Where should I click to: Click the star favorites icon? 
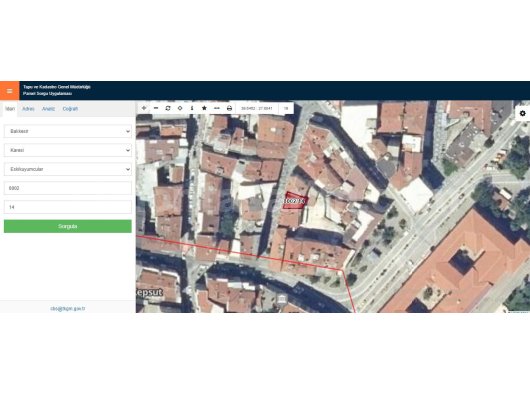204,108
